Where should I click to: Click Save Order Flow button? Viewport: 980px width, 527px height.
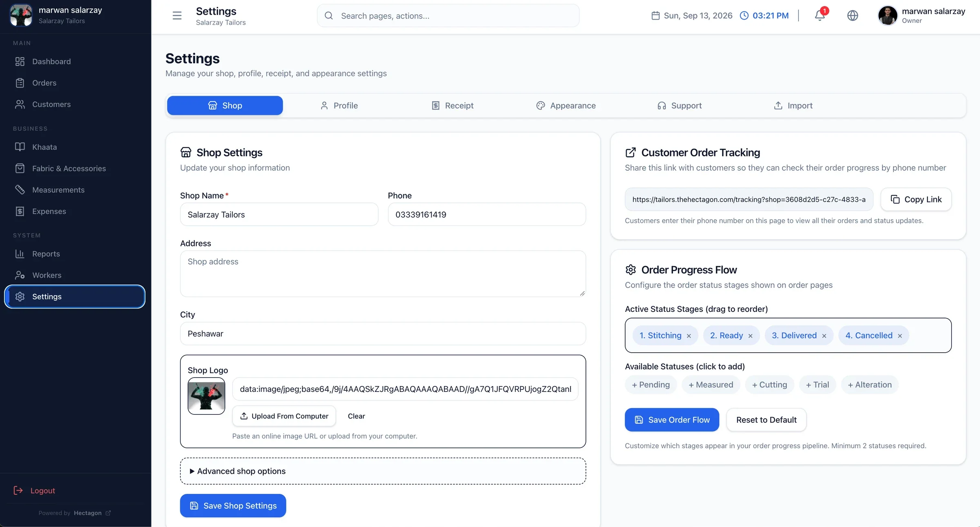(x=672, y=420)
